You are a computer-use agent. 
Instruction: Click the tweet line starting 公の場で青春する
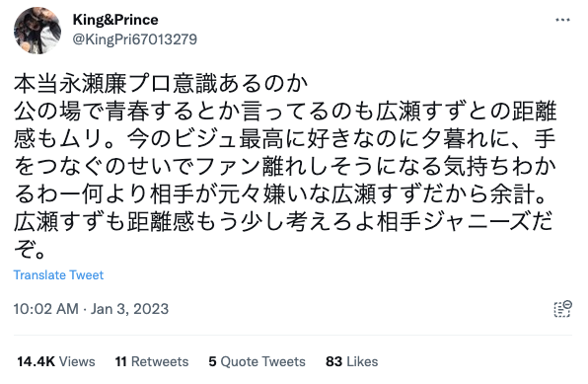285,111
